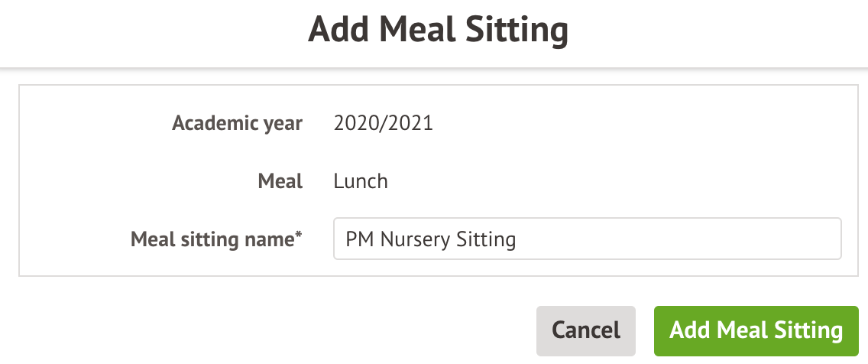Click the word Sitting in the name input
868x364 pixels.
[x=486, y=240]
